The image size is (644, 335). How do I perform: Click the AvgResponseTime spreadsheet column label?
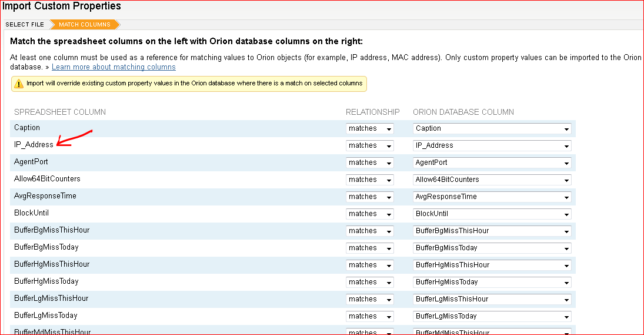coord(45,195)
